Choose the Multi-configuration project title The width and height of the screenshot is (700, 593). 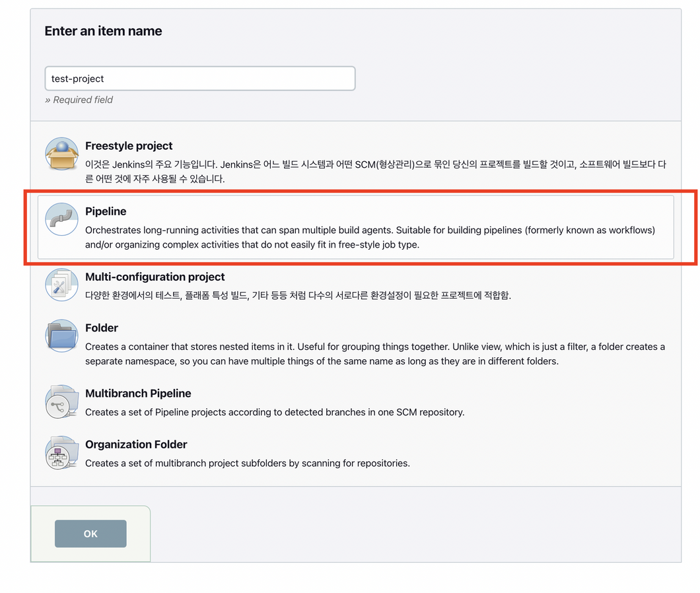pos(155,277)
